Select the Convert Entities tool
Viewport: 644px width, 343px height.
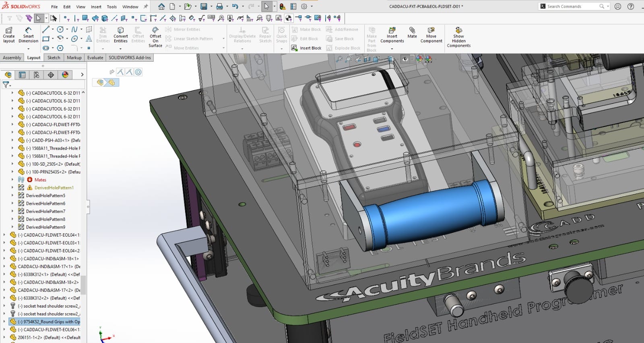tap(120, 35)
